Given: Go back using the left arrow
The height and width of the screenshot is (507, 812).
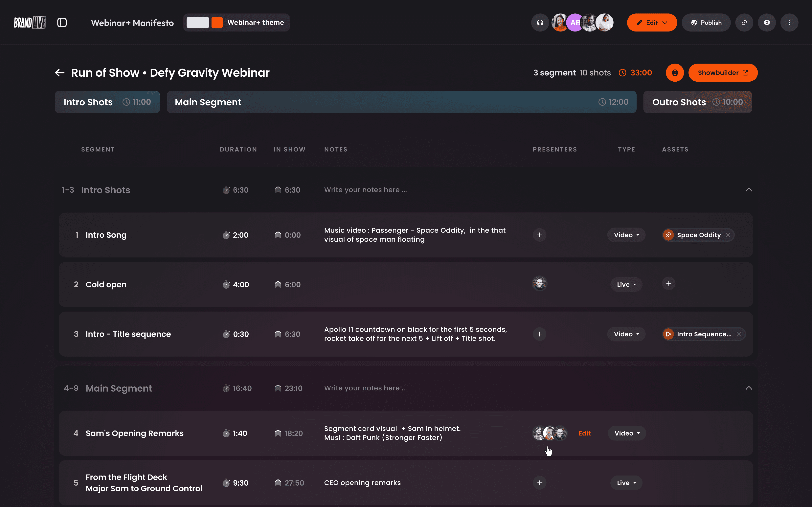Looking at the screenshot, I should tap(60, 73).
